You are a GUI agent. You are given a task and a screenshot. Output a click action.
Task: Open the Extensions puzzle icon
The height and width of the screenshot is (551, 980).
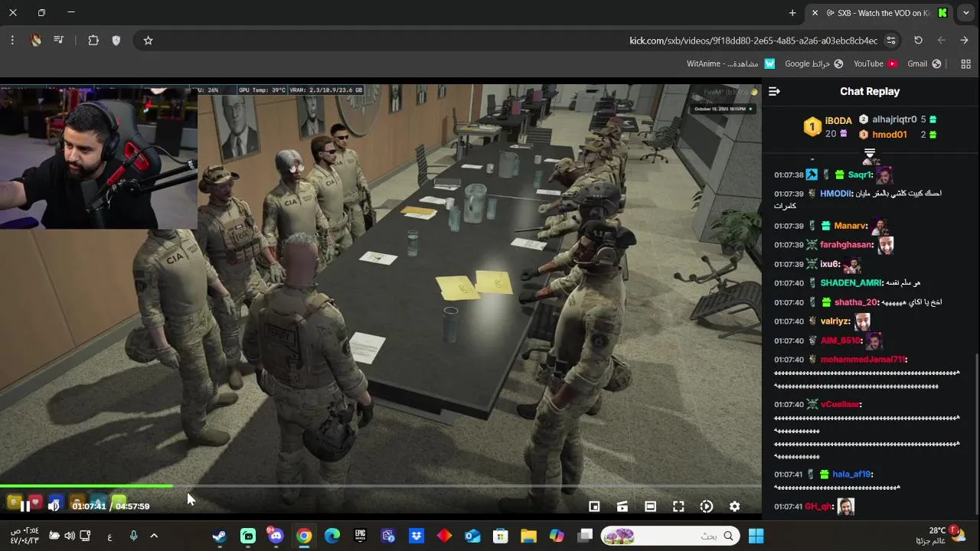[93, 41]
